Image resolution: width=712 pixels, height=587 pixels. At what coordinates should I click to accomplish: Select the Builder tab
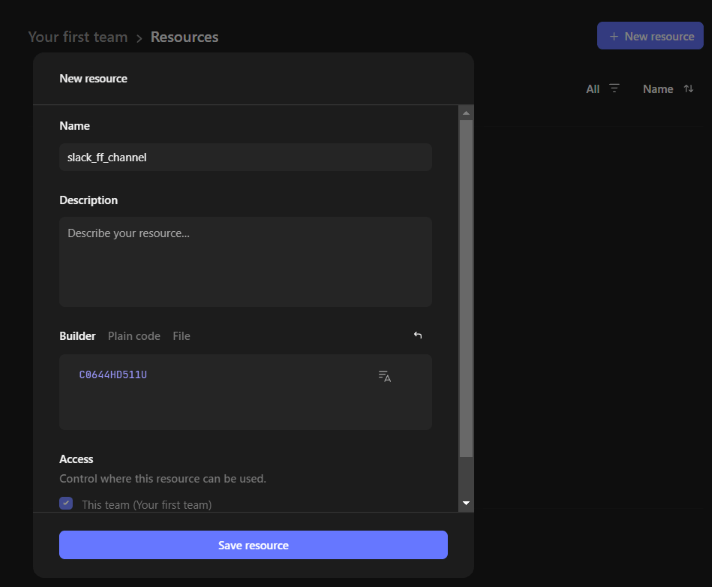(x=77, y=336)
